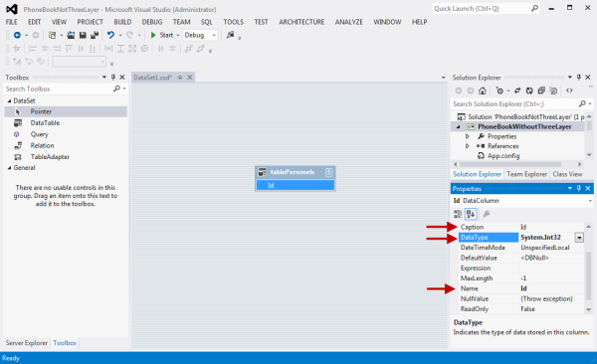Viewport: 597px width, 364px height.
Task: Select the Caption property row
Action: point(521,227)
